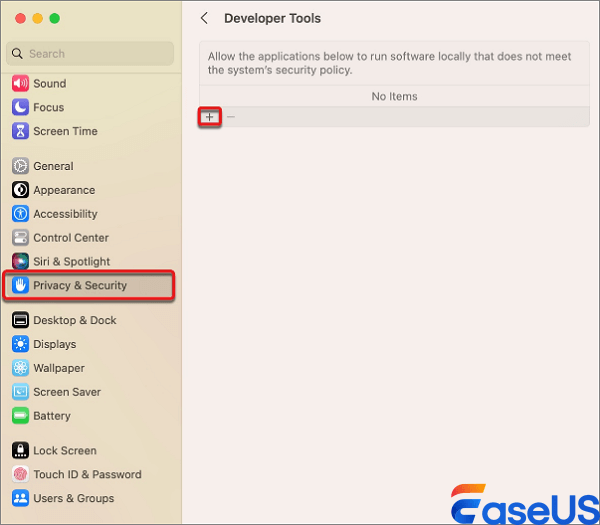Select Screen Time in sidebar
This screenshot has height=525, width=600.
(65, 131)
